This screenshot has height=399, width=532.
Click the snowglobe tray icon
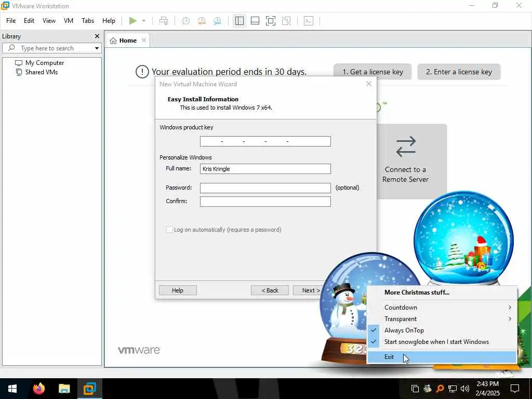click(428, 389)
